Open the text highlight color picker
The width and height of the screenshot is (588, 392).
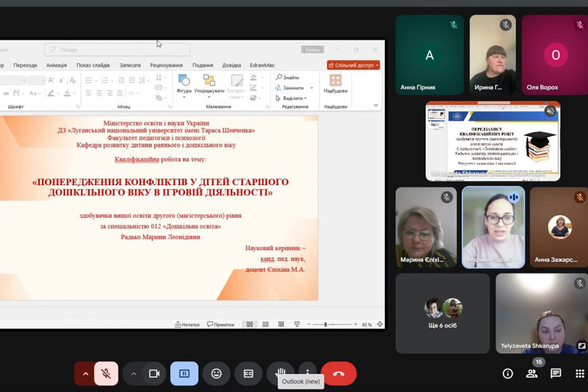click(x=52, y=93)
